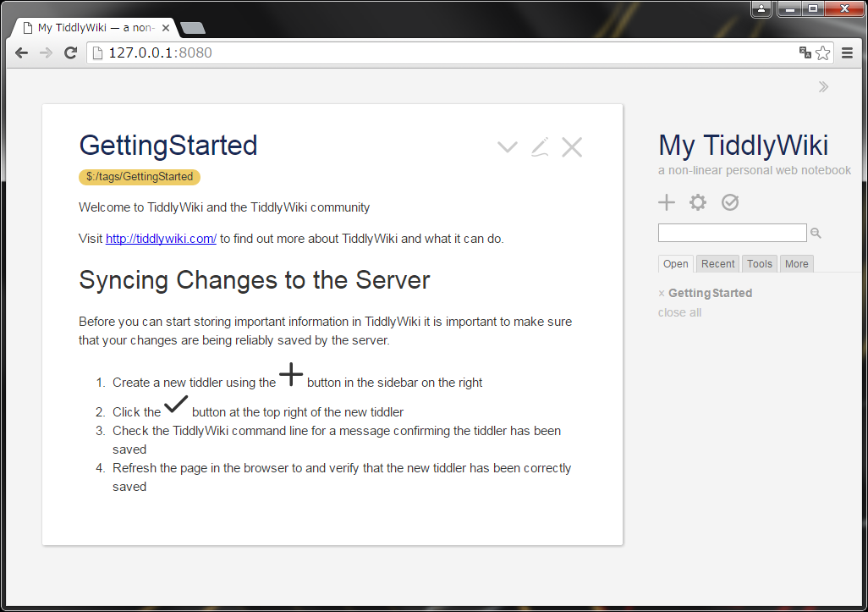Click the close all link
Screen dimensions: 868x612
pos(679,312)
